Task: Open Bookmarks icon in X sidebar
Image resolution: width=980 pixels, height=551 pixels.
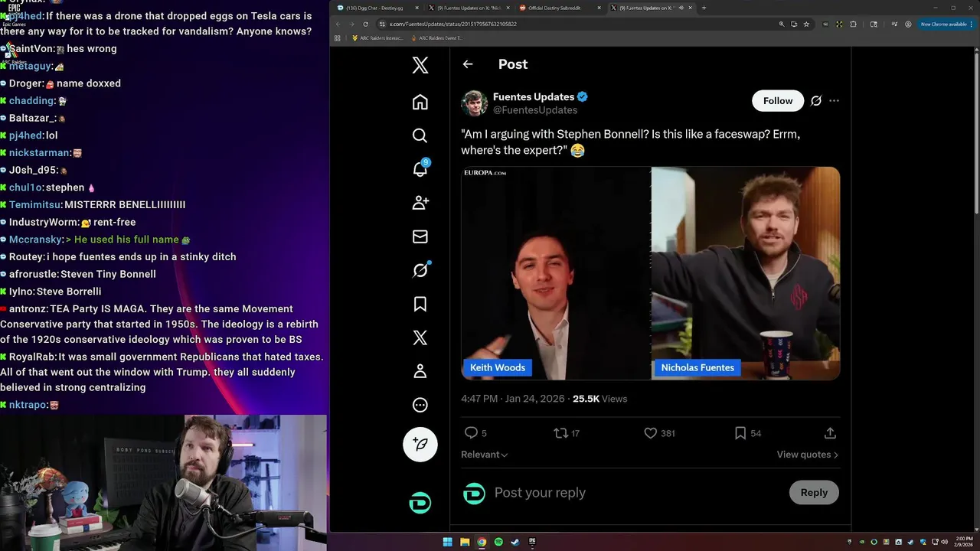Action: [420, 304]
